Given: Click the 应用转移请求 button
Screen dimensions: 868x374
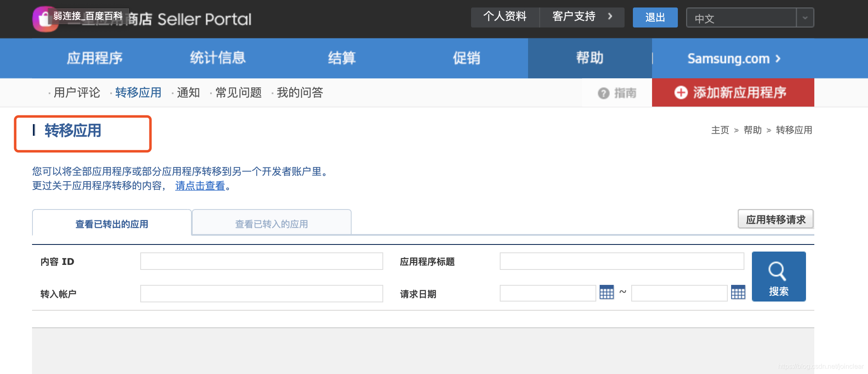Looking at the screenshot, I should coord(776,219).
